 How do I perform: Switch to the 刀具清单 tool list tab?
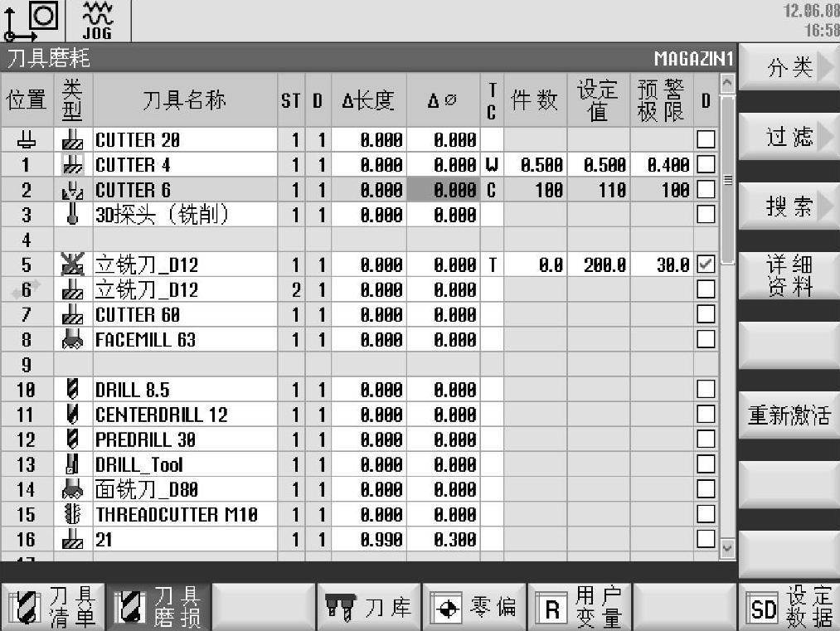[x=53, y=608]
